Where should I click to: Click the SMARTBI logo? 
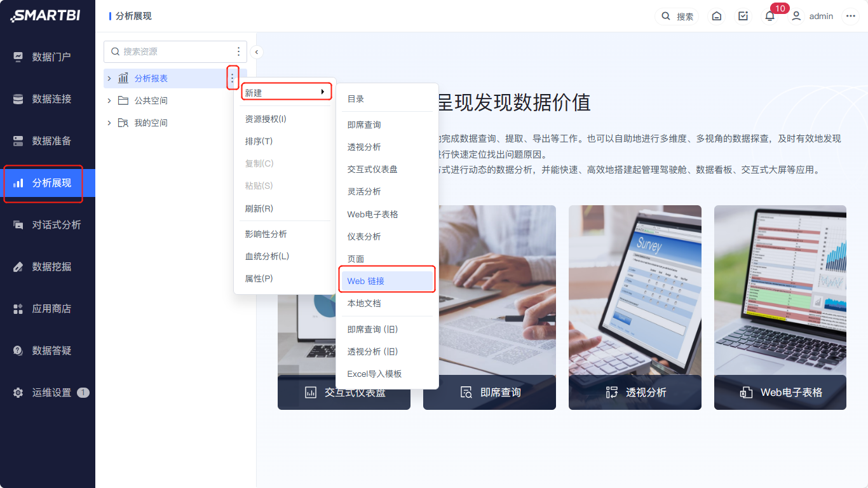(45, 16)
